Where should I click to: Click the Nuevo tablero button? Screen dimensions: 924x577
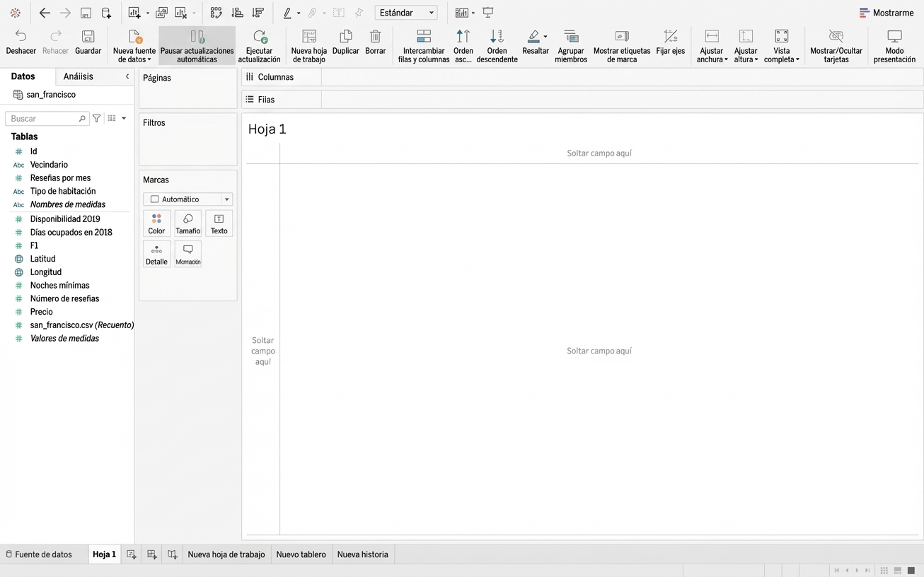pos(301,554)
